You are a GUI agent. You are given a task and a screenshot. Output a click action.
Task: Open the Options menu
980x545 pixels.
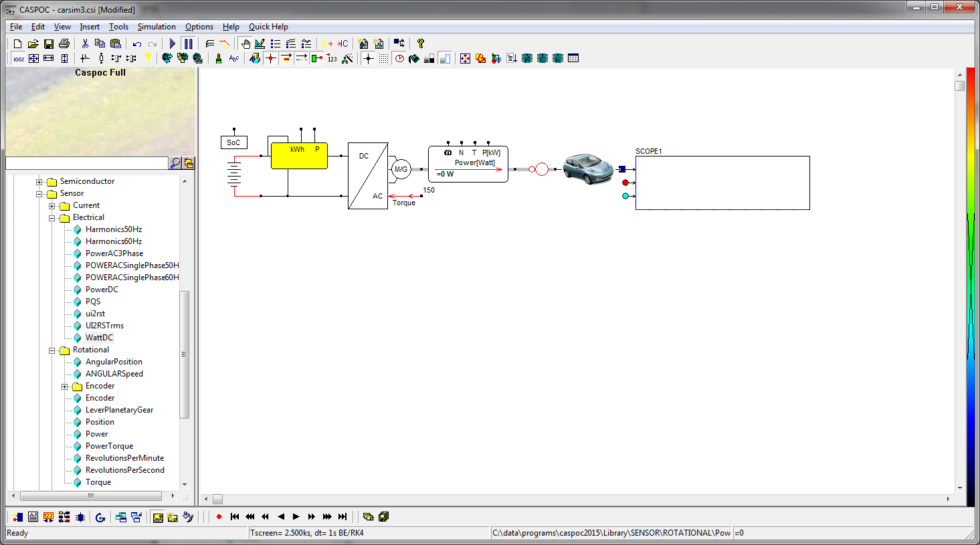199,27
